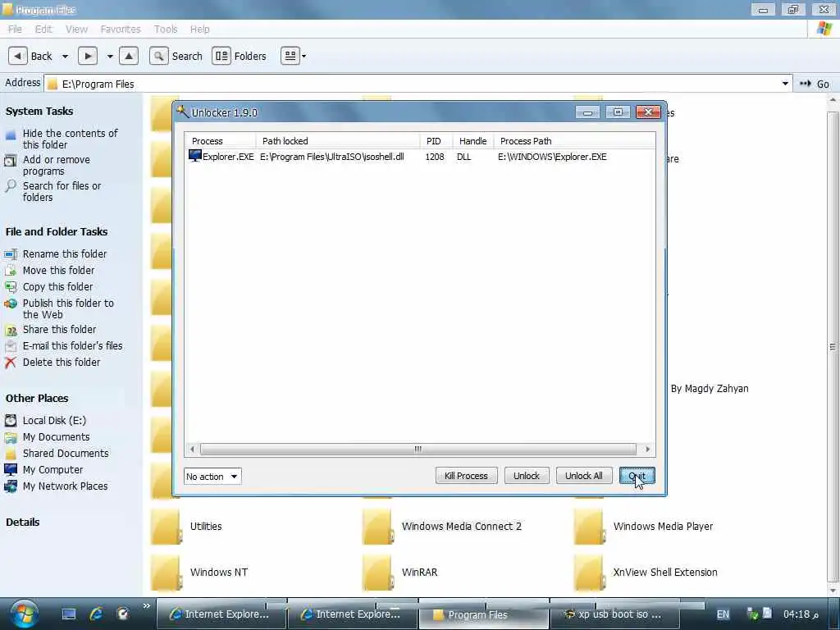Select the Explorer.EXE process icon row
The height and width of the screenshot is (630, 840).
(x=195, y=156)
